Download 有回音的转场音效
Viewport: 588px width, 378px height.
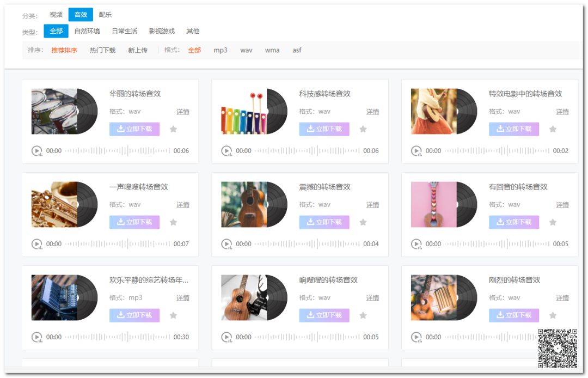tap(514, 222)
